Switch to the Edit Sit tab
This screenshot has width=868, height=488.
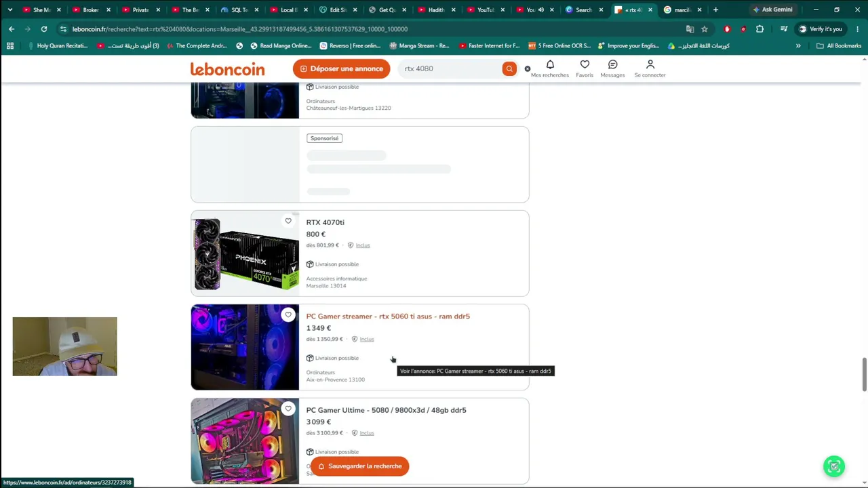(x=337, y=9)
